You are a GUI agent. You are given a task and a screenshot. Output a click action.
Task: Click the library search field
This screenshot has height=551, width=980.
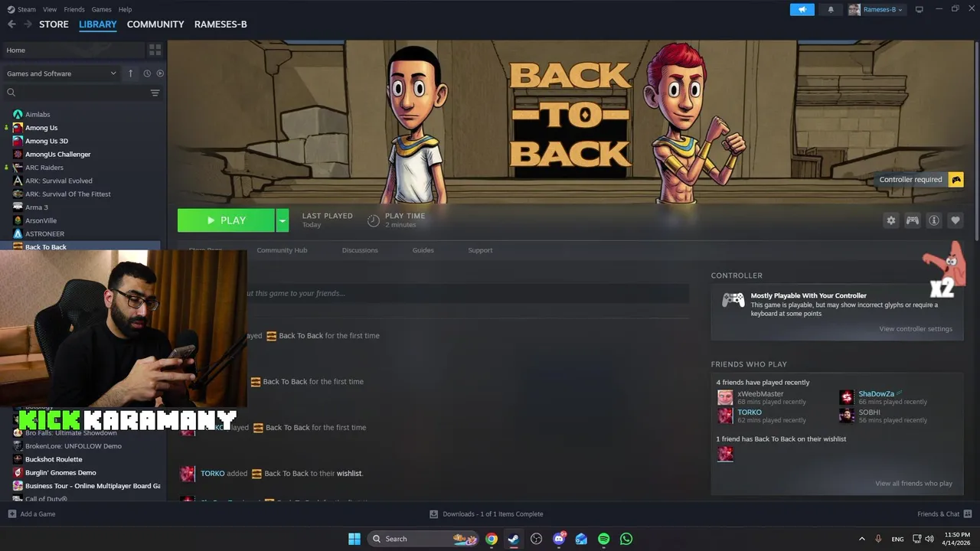point(74,93)
